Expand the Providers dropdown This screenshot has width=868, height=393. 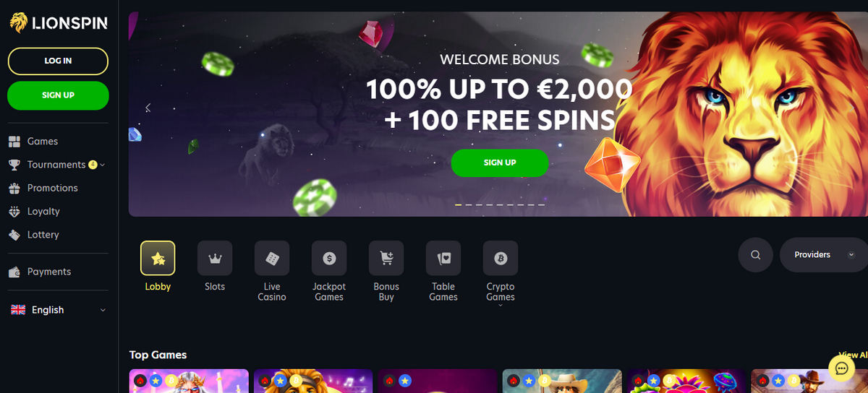824,254
